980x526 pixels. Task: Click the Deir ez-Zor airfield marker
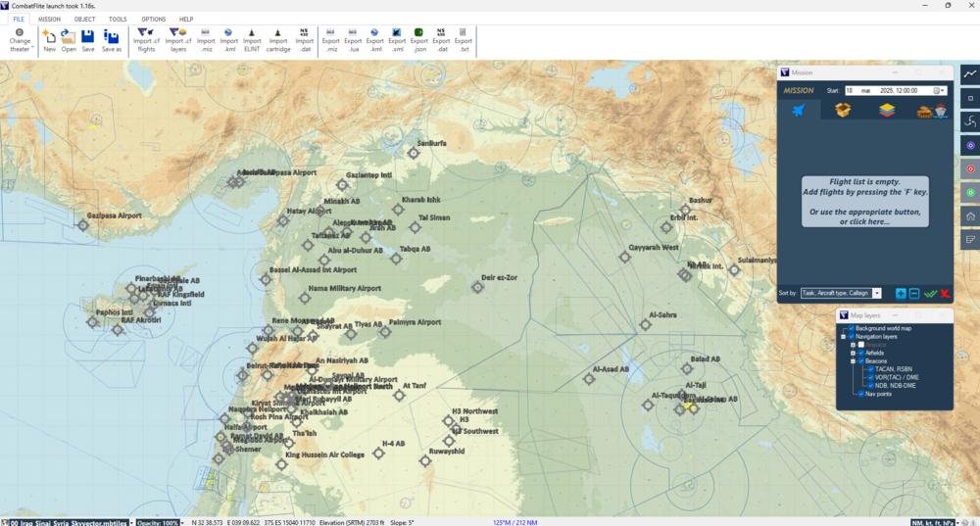(x=478, y=287)
